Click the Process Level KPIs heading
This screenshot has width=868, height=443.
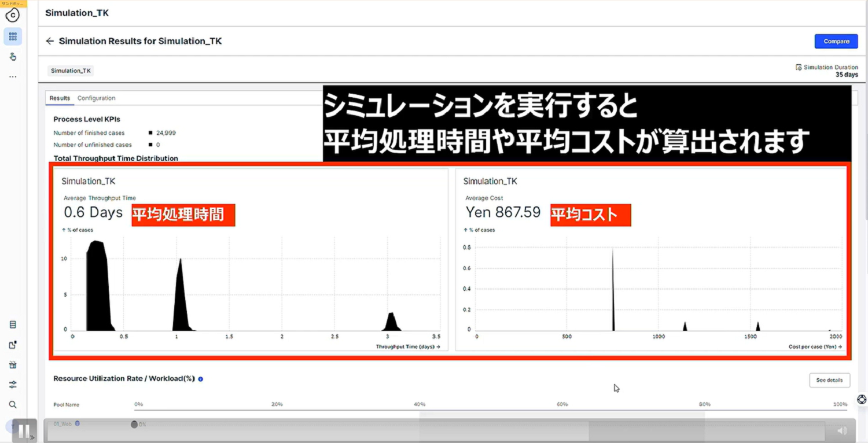[x=87, y=119]
